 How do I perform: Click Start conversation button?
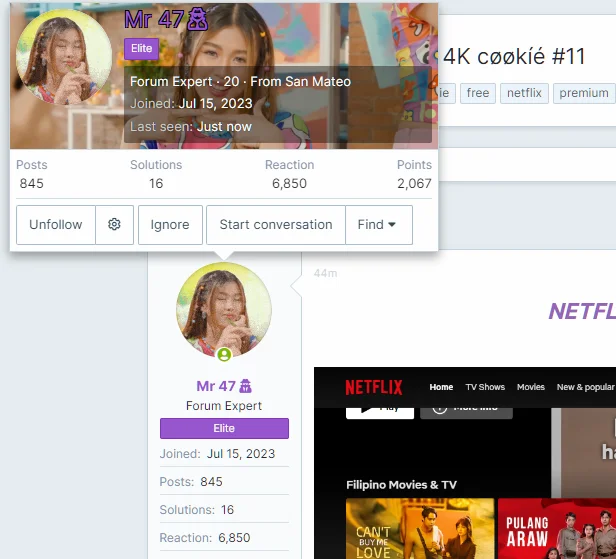click(276, 225)
